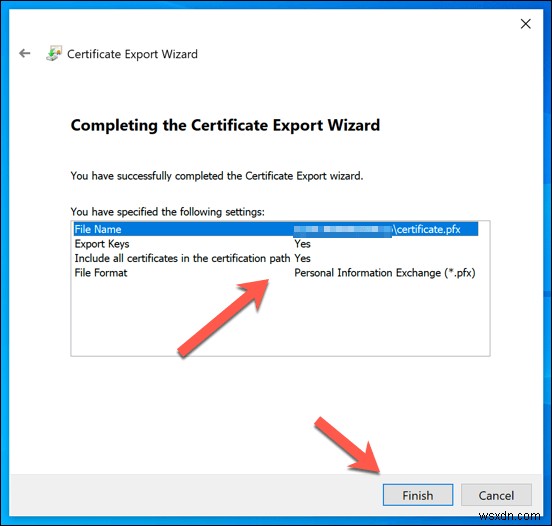Click the back arrow in the wizard header
552x526 pixels.
click(x=25, y=54)
